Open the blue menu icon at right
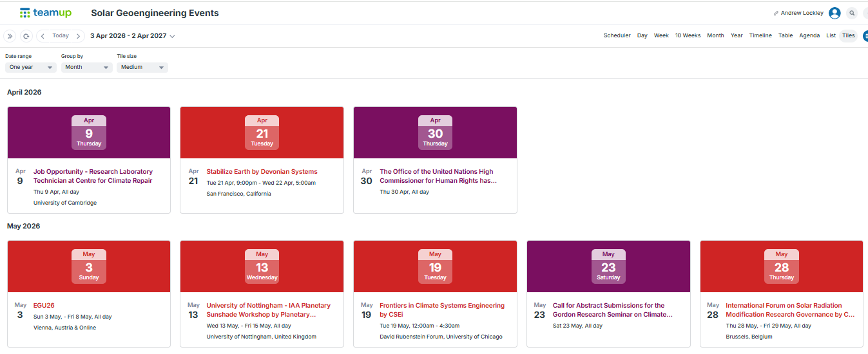Screen dimensions: 868x354 (x=865, y=36)
